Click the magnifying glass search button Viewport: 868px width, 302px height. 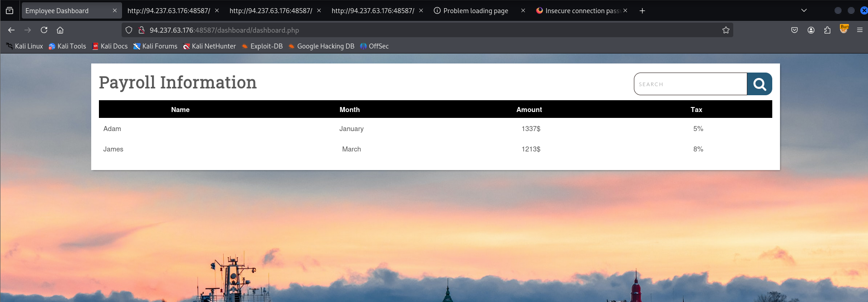pyautogui.click(x=759, y=84)
